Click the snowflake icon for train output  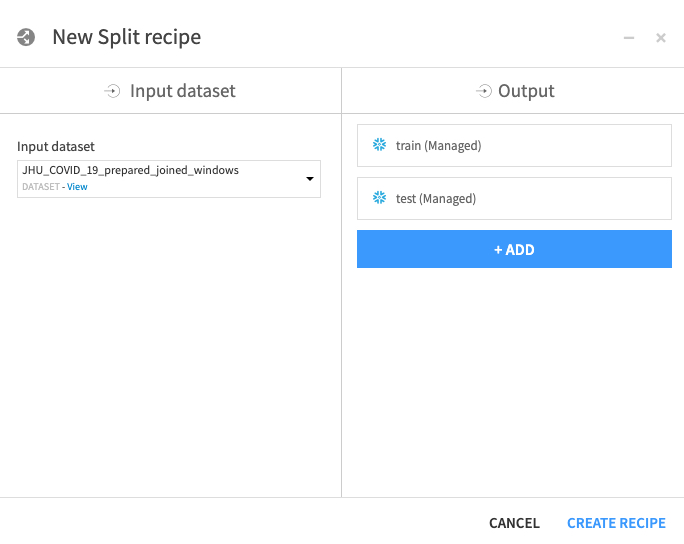coord(380,145)
